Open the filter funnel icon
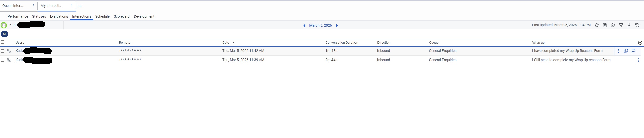This screenshot has height=138, width=644. [621, 25]
